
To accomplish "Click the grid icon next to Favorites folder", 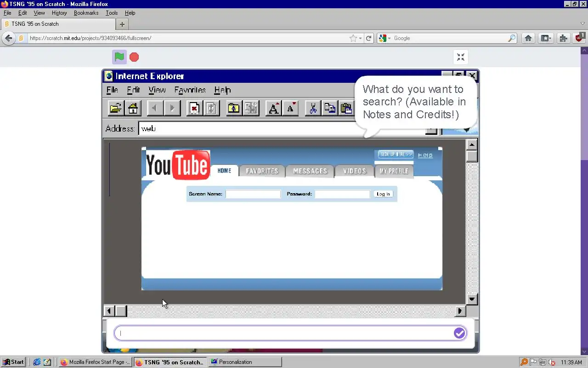I will click(251, 108).
